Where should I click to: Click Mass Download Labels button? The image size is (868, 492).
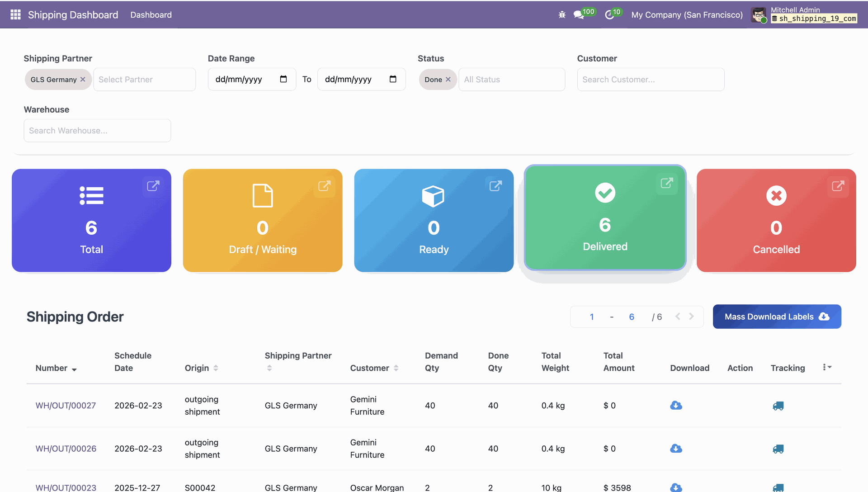click(777, 317)
